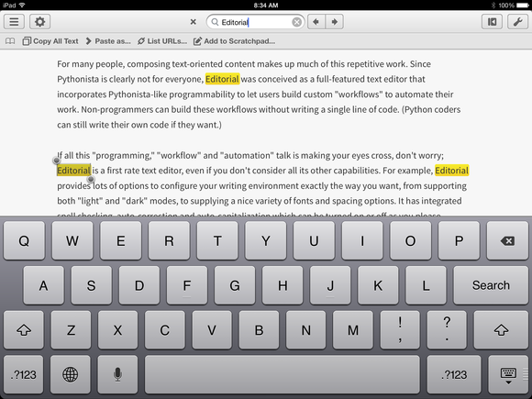Tap the E key
This screenshot has height=399, width=532.
point(121,241)
